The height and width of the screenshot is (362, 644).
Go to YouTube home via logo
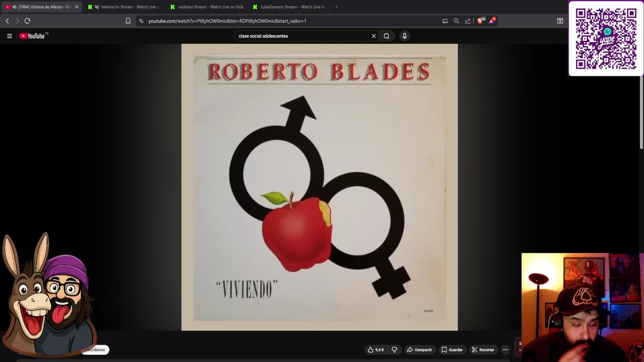coord(33,36)
